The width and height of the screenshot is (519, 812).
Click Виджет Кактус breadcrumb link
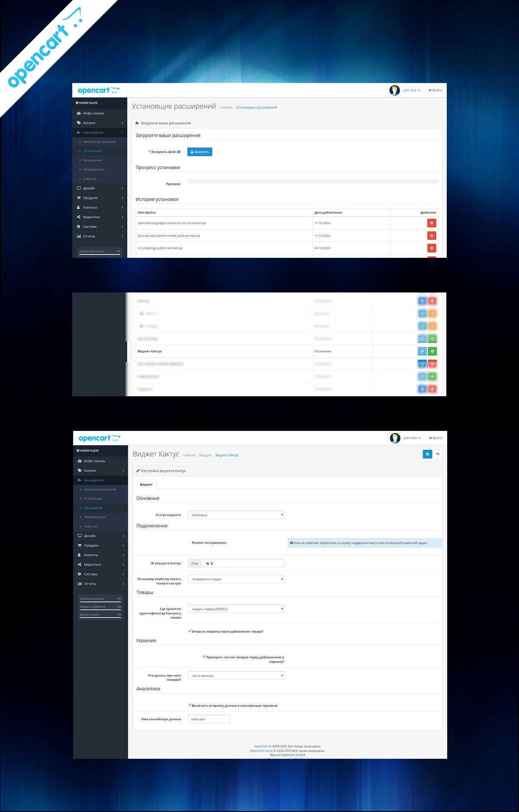[227, 455]
